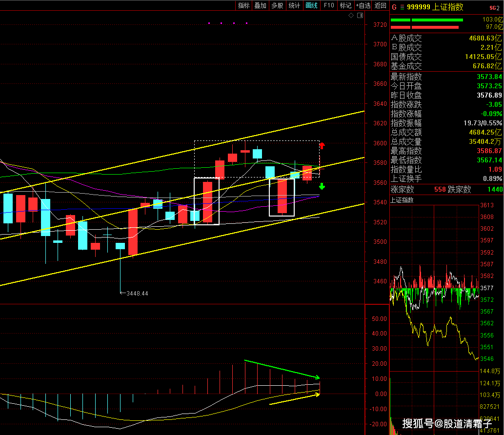Click the green buy volume bar

coord(427,20)
